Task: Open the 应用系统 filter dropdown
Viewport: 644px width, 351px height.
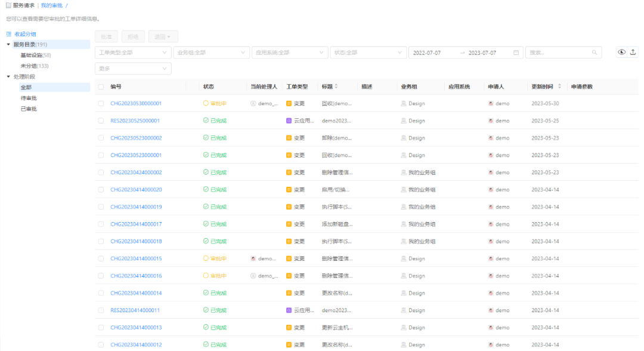Action: pos(290,53)
